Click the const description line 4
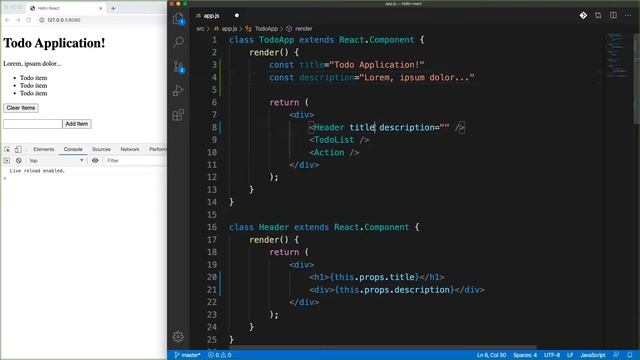Screen dimensions: 640x360 (371, 77)
